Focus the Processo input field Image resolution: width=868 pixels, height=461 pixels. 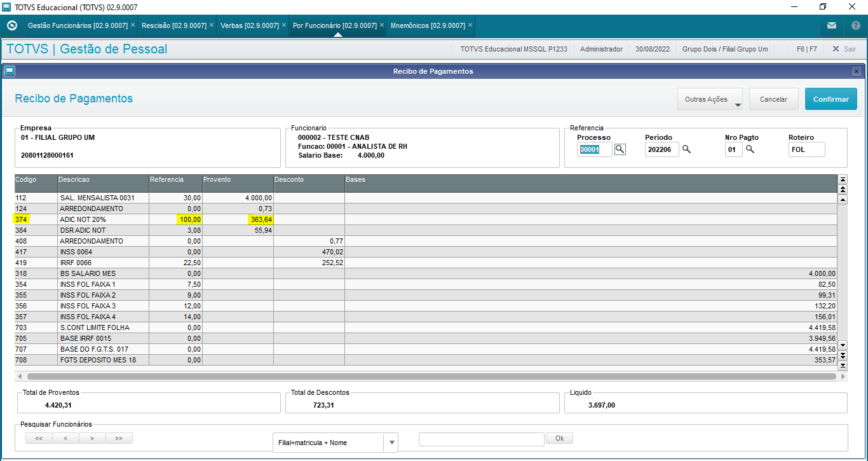(x=595, y=149)
